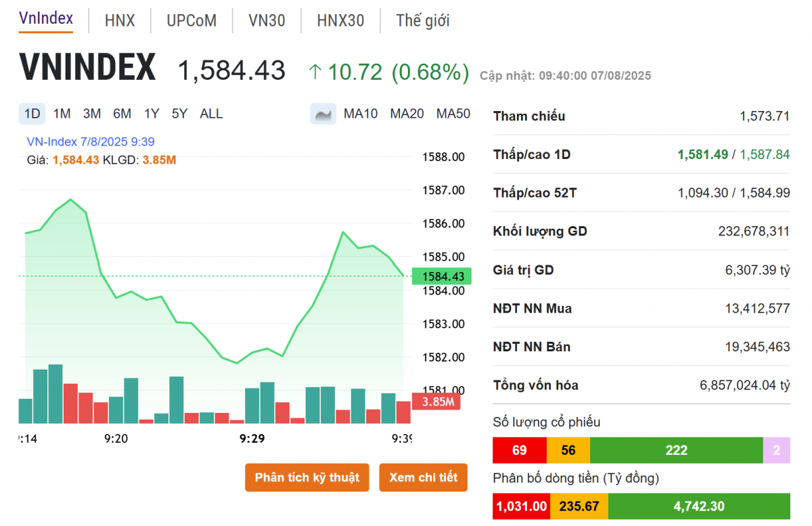Toggle the area chart type icon
The image size is (812, 526).
[323, 114]
